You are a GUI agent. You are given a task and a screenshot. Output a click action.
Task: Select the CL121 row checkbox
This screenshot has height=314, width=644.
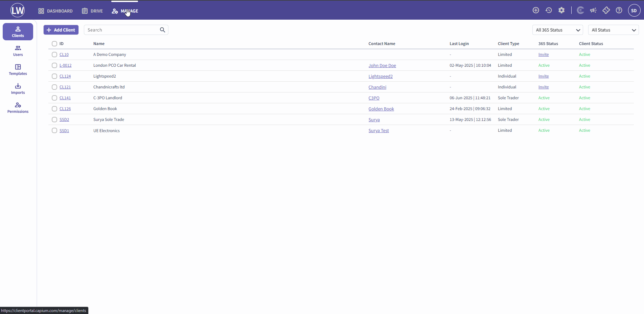[54, 87]
